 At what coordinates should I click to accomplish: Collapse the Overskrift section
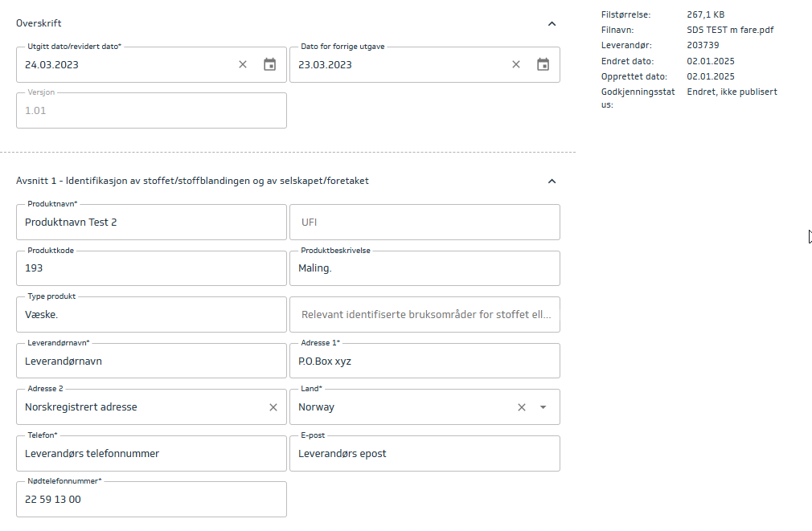coord(552,24)
